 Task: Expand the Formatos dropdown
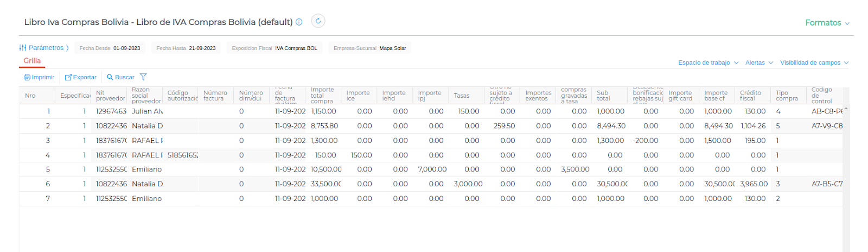[x=827, y=23]
